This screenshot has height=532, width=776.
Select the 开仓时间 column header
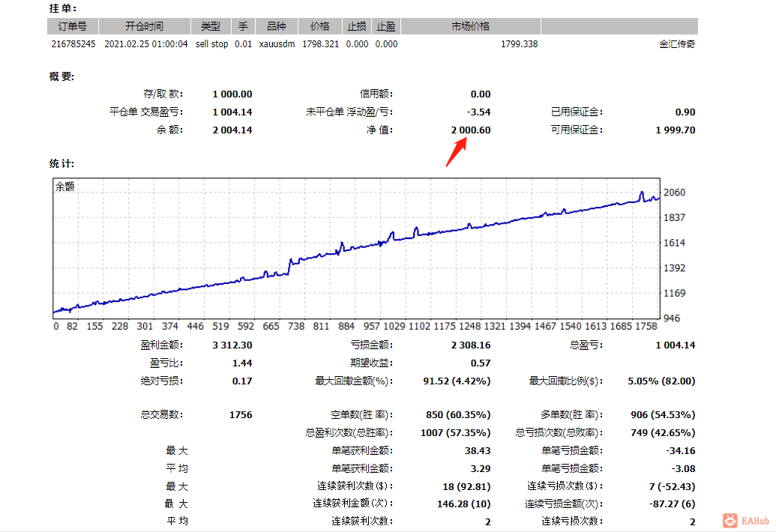click(x=144, y=26)
